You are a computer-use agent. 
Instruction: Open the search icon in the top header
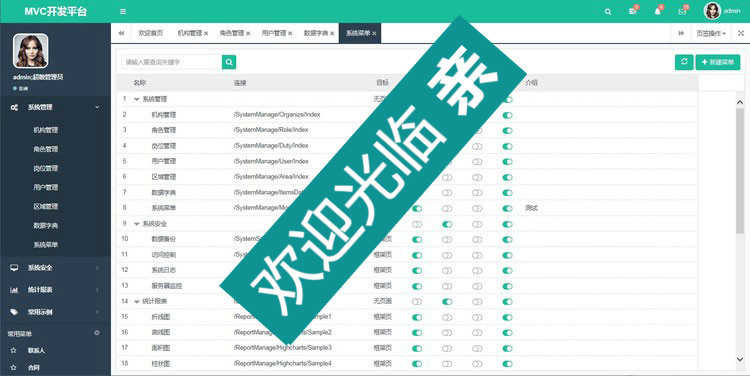(x=607, y=11)
